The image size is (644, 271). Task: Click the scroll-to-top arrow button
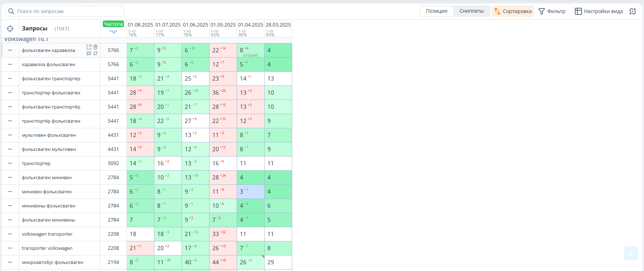pos(631,253)
